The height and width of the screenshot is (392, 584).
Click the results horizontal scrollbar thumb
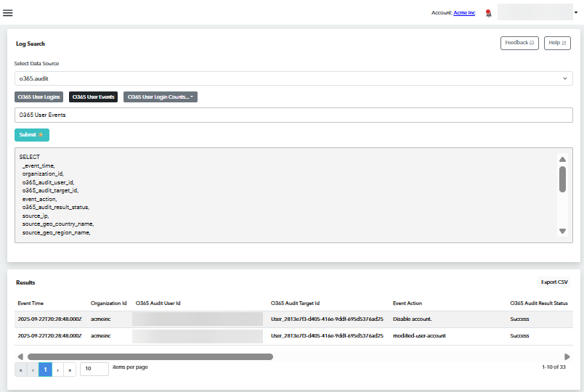(150, 356)
